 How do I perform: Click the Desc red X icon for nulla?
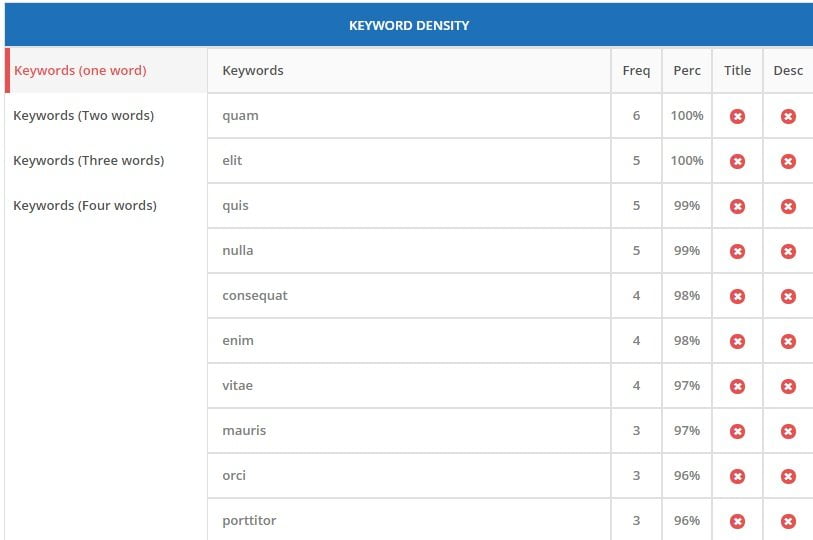(x=788, y=252)
